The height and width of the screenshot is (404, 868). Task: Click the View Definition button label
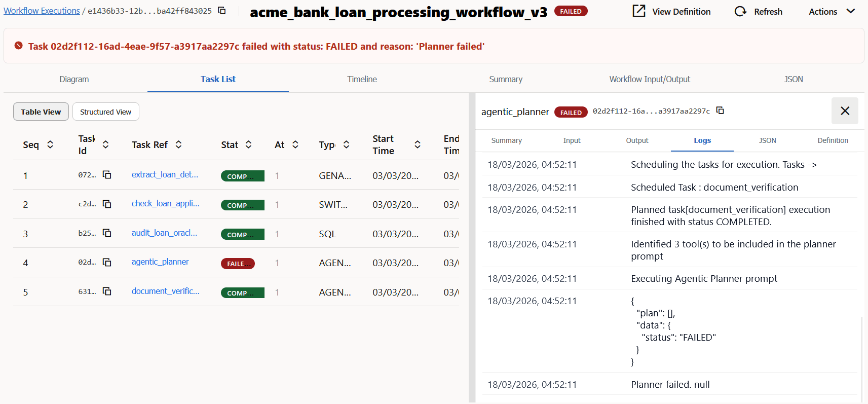(681, 12)
